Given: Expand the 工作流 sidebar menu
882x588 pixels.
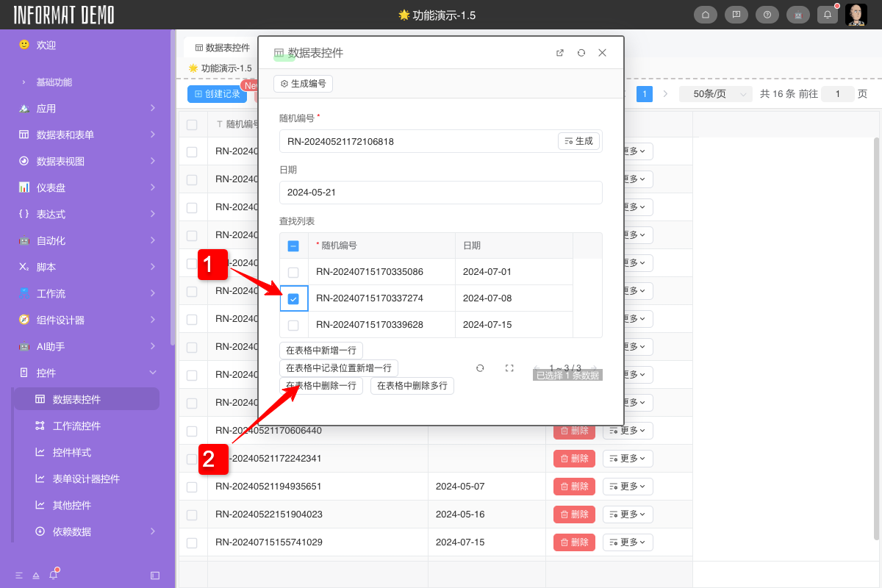Looking at the screenshot, I should pyautogui.click(x=87, y=293).
